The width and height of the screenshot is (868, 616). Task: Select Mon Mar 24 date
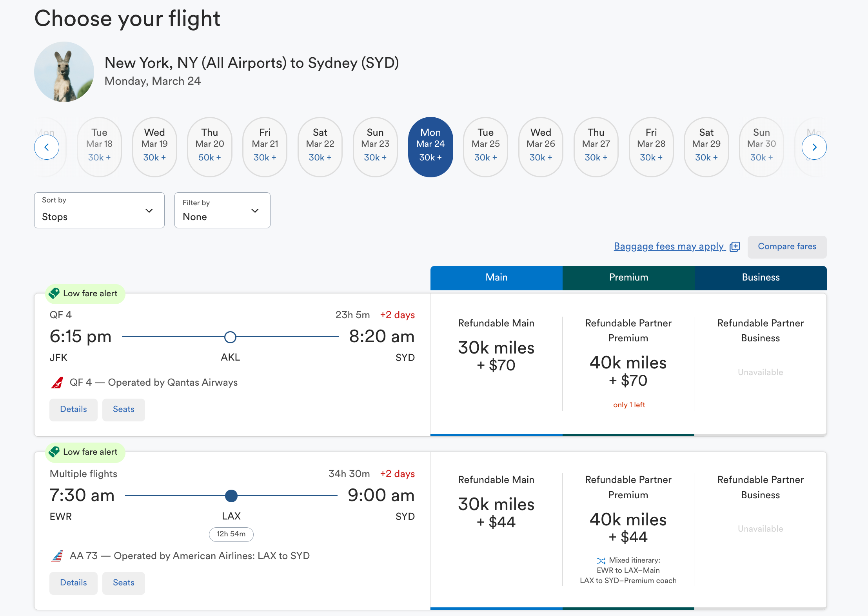pyautogui.click(x=430, y=147)
